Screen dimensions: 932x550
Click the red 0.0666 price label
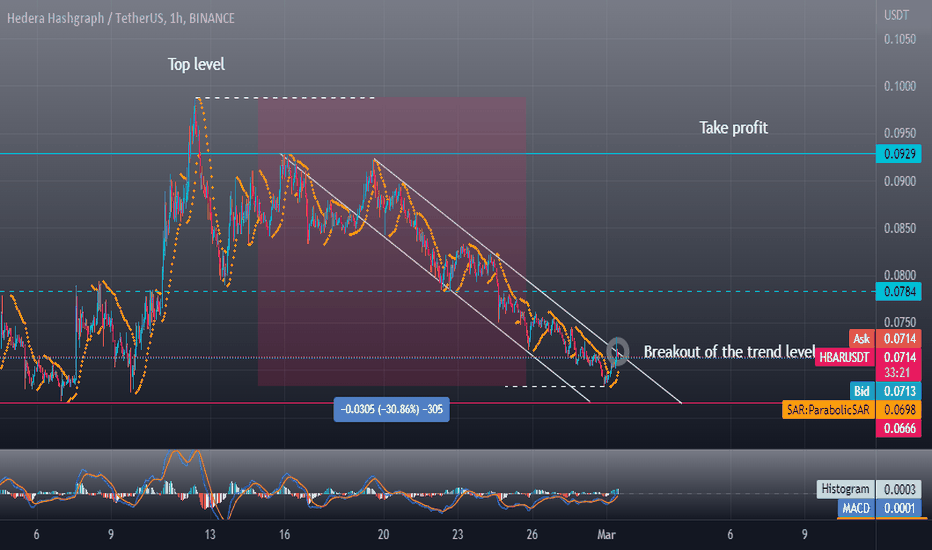click(899, 428)
